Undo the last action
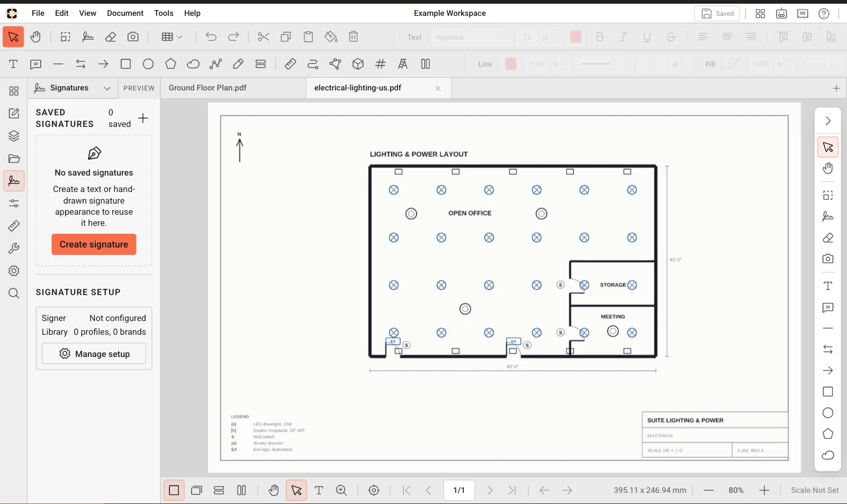 [211, 37]
